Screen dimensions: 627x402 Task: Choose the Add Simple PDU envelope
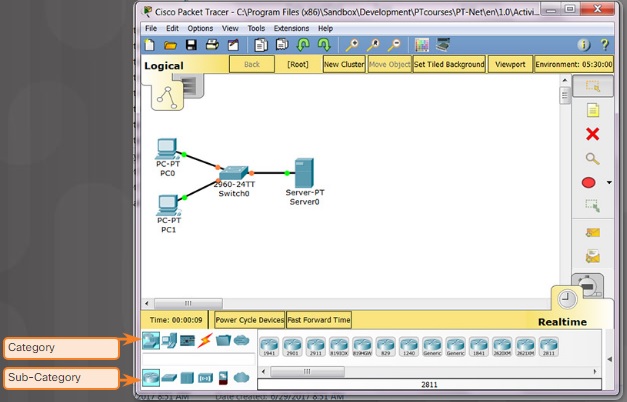point(592,232)
